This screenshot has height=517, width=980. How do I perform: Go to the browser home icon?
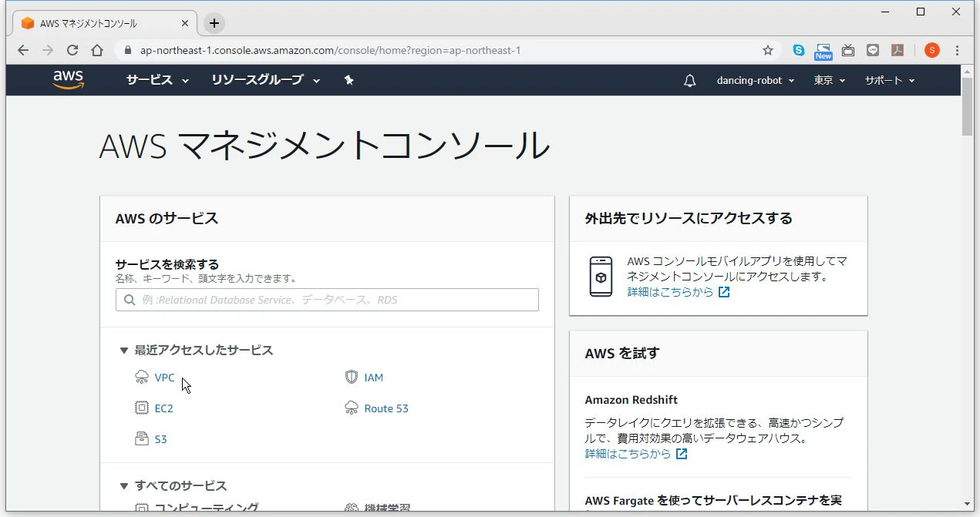pos(97,50)
